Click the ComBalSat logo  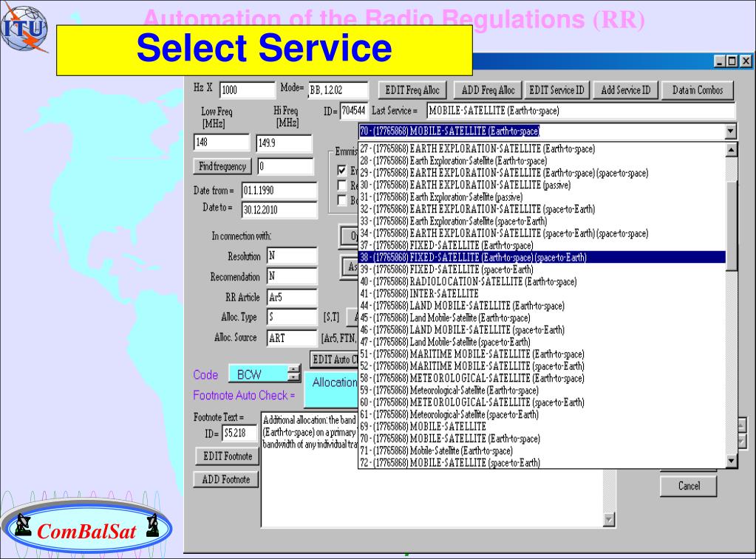[x=86, y=529]
